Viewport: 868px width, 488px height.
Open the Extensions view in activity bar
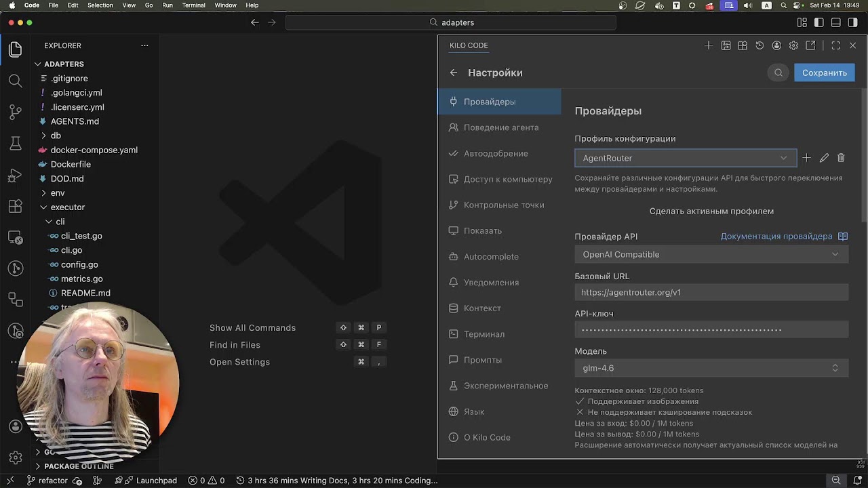point(15,207)
